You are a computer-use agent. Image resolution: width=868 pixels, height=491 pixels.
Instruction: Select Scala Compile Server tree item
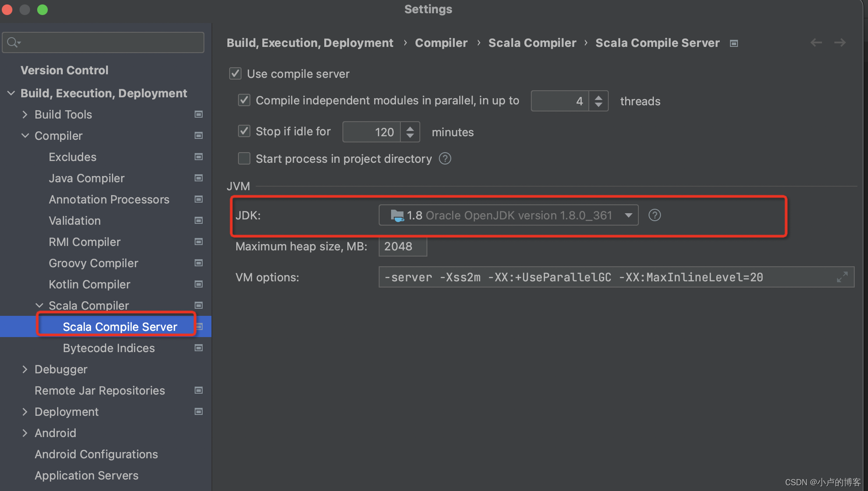pos(120,326)
